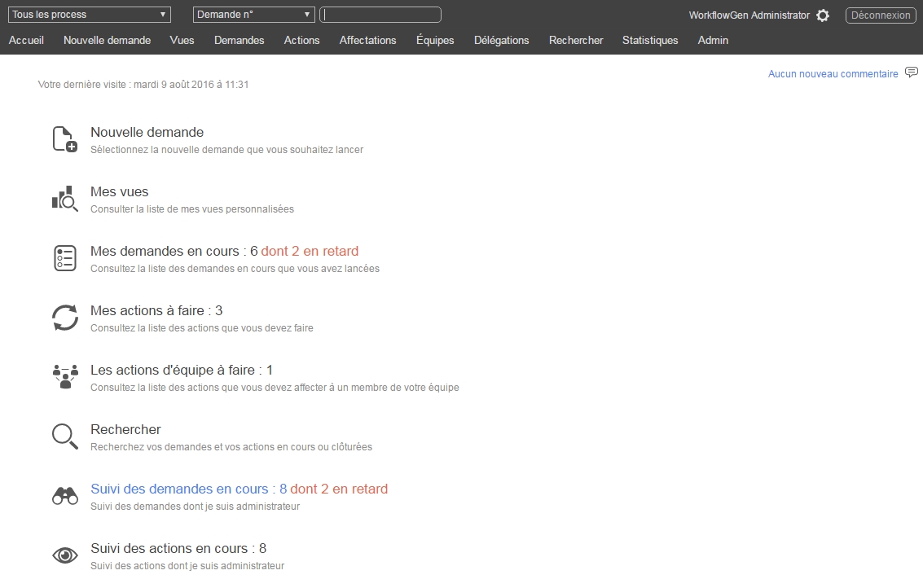The height and width of the screenshot is (588, 923).
Task: Click the Mes demandes en cours list icon
Action: [64, 258]
